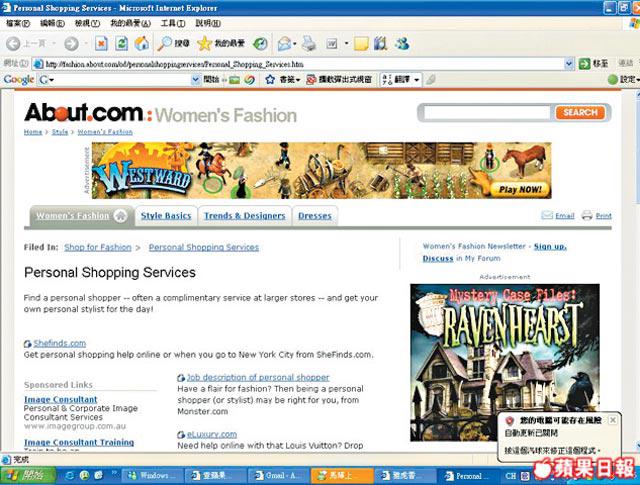This screenshot has width=640, height=485.
Task: Click the red security shield icon
Action: [x=509, y=420]
